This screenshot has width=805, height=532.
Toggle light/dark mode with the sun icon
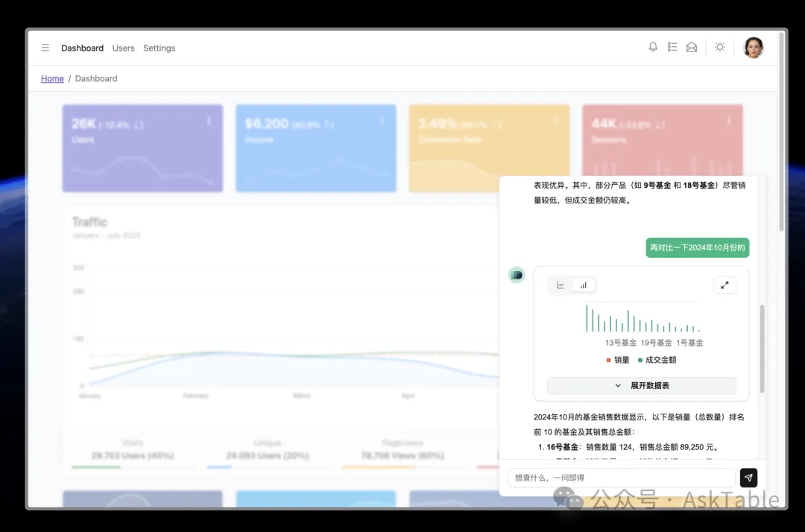pos(719,47)
